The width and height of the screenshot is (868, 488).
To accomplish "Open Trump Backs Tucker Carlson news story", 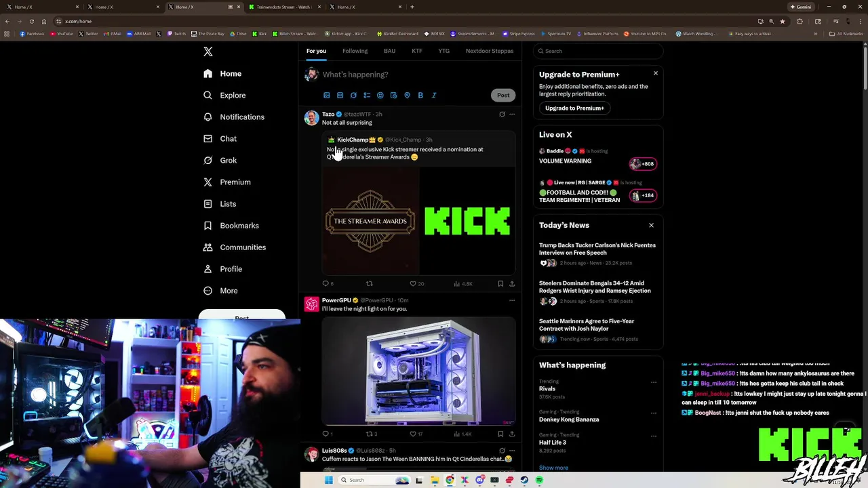I will pos(597,249).
